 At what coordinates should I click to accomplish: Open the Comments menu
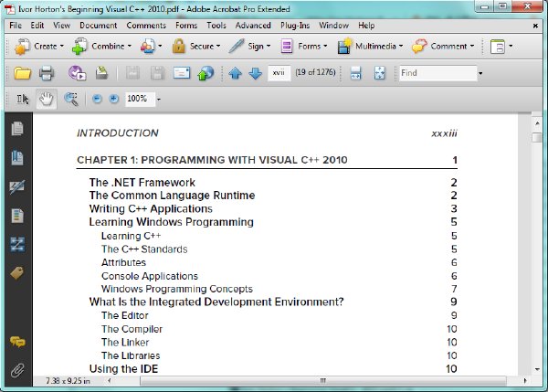coord(146,26)
